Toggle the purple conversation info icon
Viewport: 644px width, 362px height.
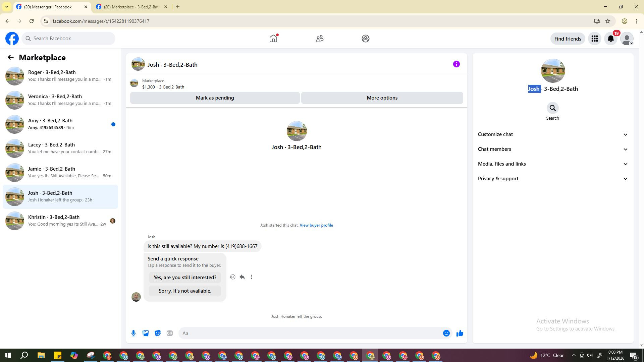(x=456, y=64)
